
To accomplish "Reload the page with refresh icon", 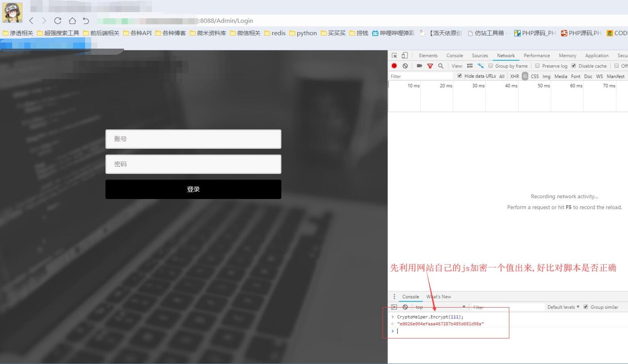I will (58, 21).
